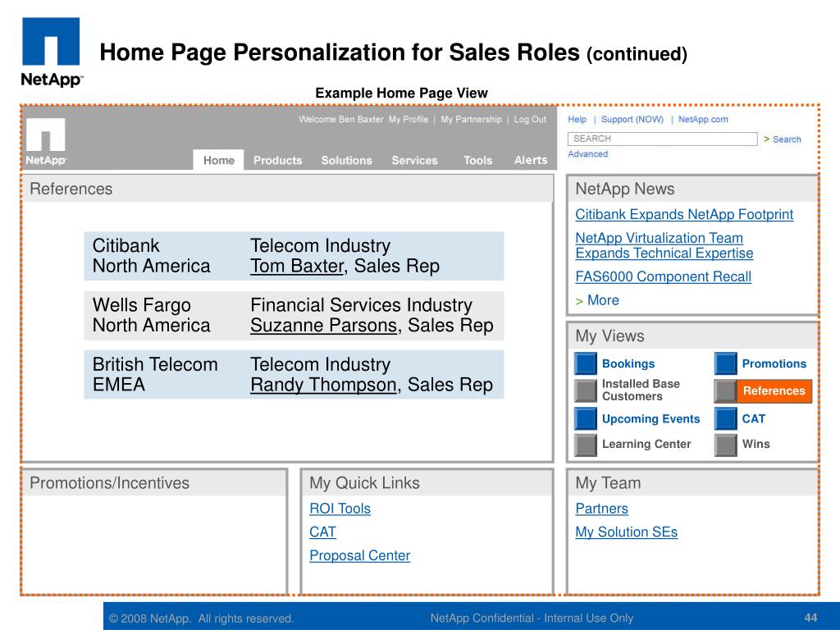Open My Profile link
This screenshot has height=630, width=840.
[x=409, y=119]
